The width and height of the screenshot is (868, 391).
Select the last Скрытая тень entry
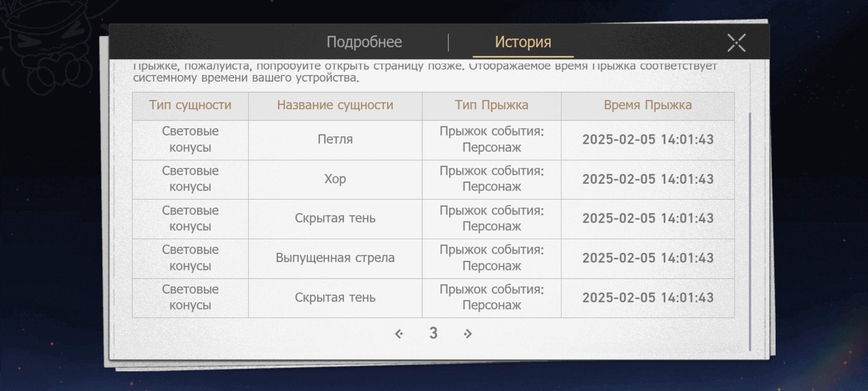click(x=335, y=298)
